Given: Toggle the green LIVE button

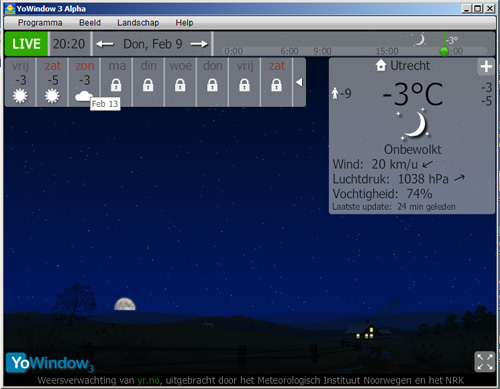Looking at the screenshot, I should click(x=26, y=44).
